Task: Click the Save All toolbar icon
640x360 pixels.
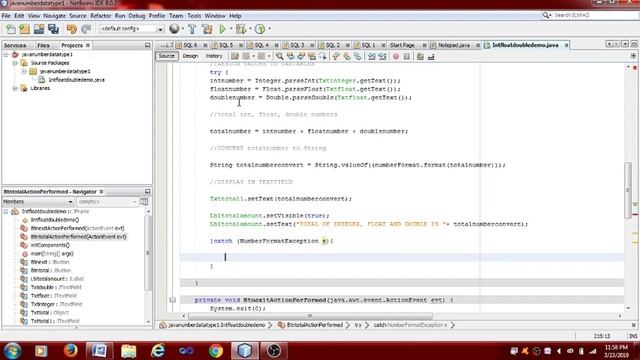Action: 53,29
